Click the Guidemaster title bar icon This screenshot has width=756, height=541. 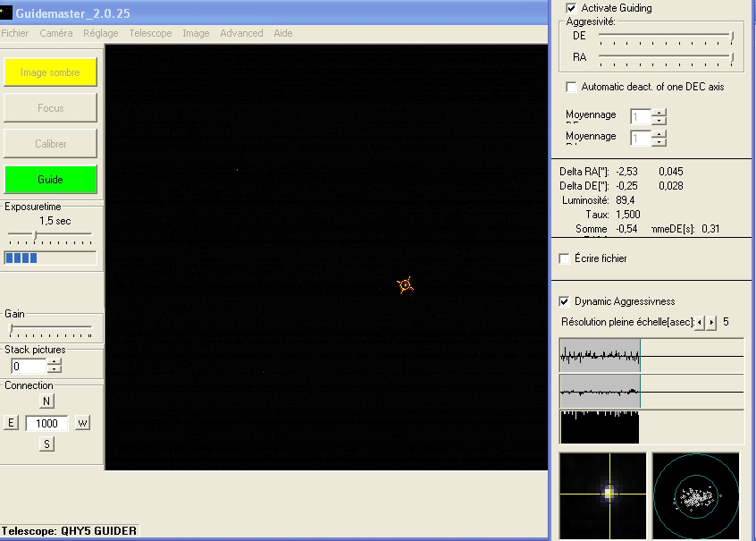coord(5,13)
